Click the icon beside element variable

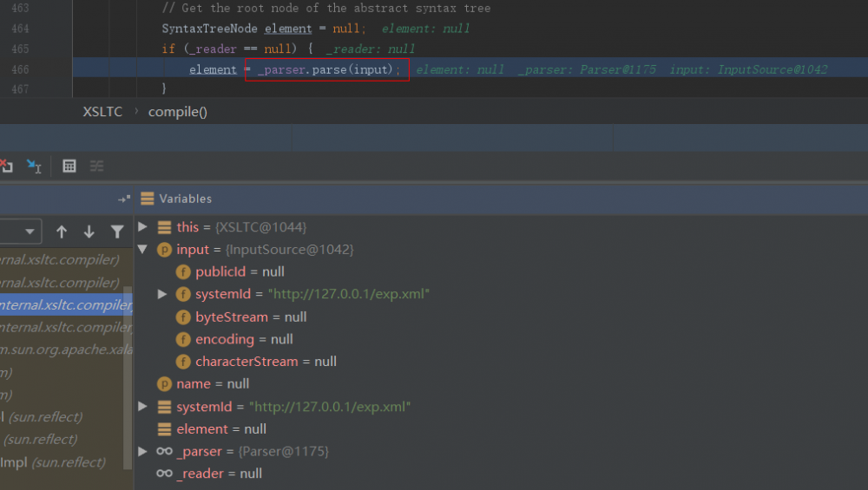coord(164,429)
